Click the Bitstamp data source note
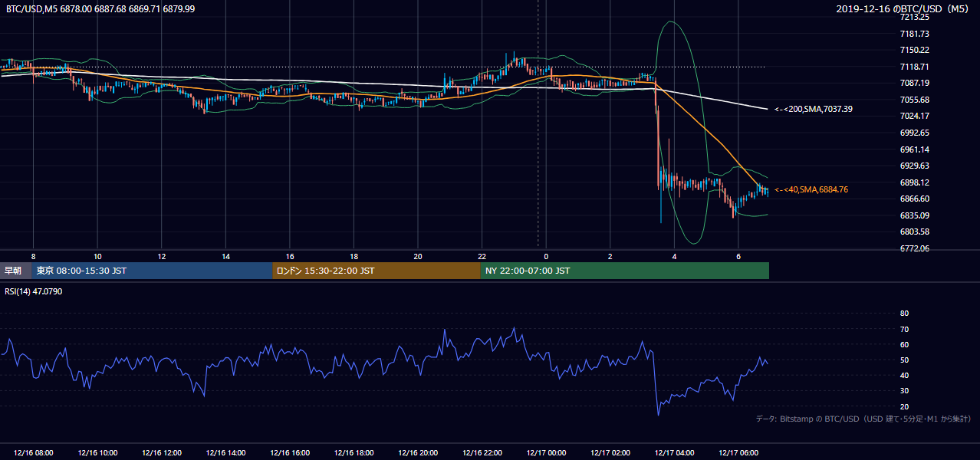 click(x=863, y=419)
